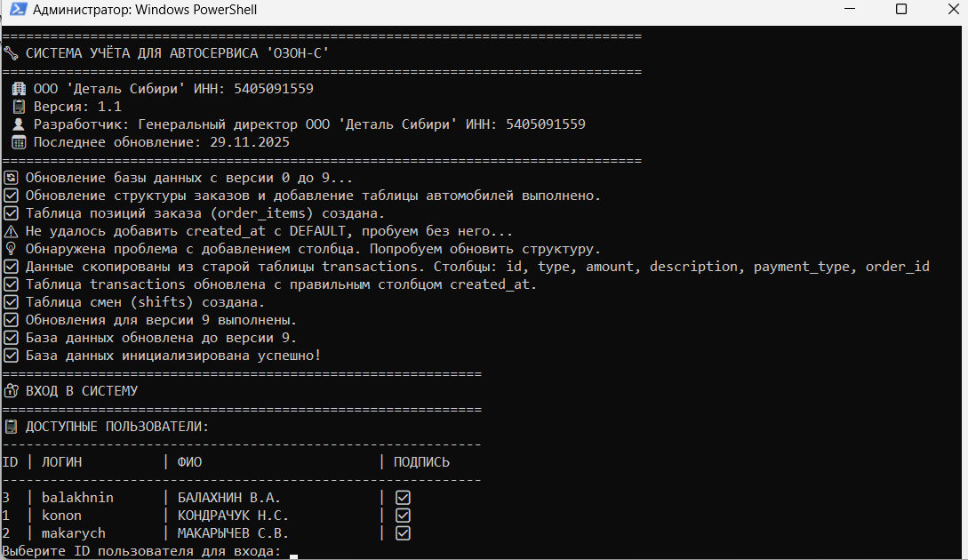Click the word 'payment_type' in the columns list
The width and height of the screenshot is (968, 560).
[x=801, y=267]
